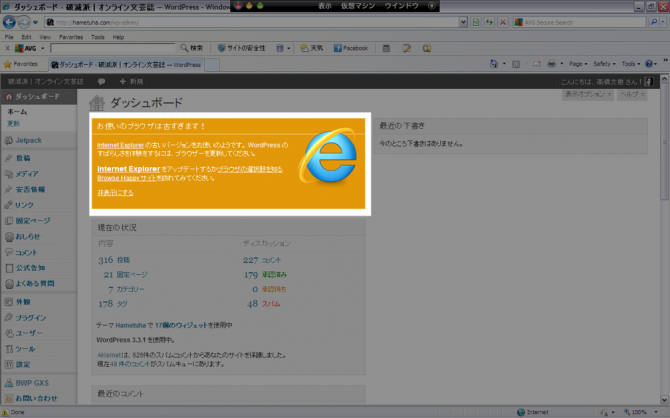Click the IE Help question mark icon
Image resolution: width=670 pixels, height=418 pixels.
click(649, 64)
